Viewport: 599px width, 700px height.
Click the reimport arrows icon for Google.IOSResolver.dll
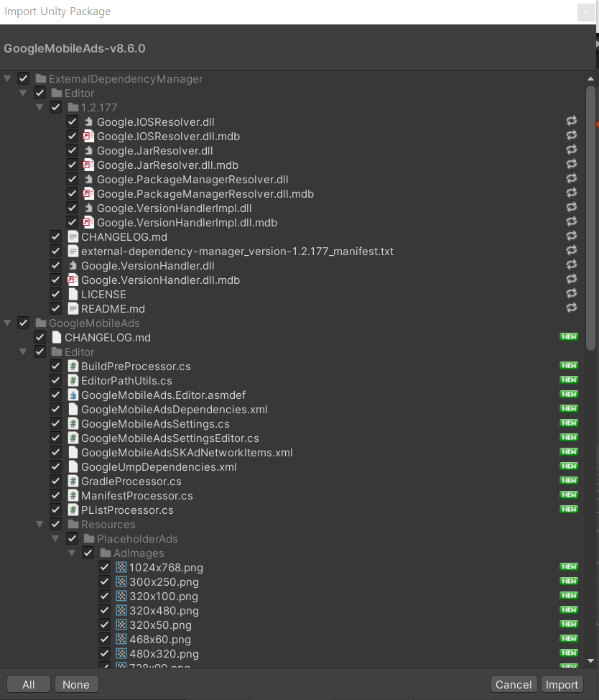(x=571, y=121)
